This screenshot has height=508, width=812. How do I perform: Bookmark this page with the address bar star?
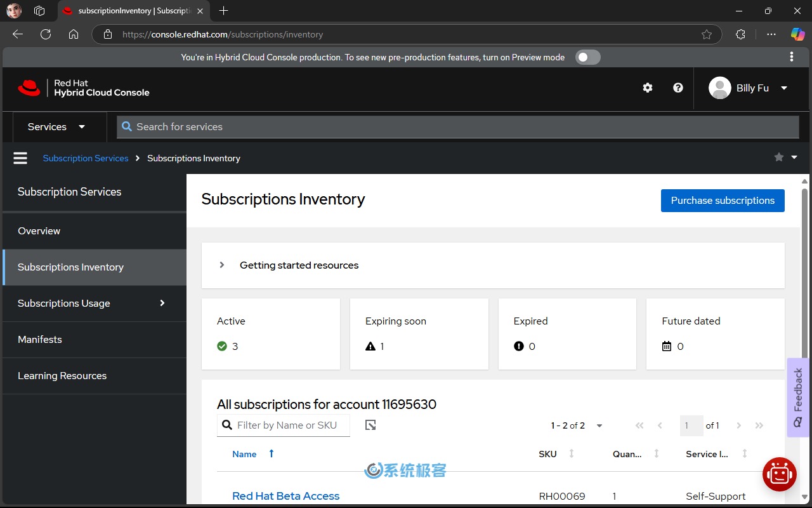[x=707, y=34]
